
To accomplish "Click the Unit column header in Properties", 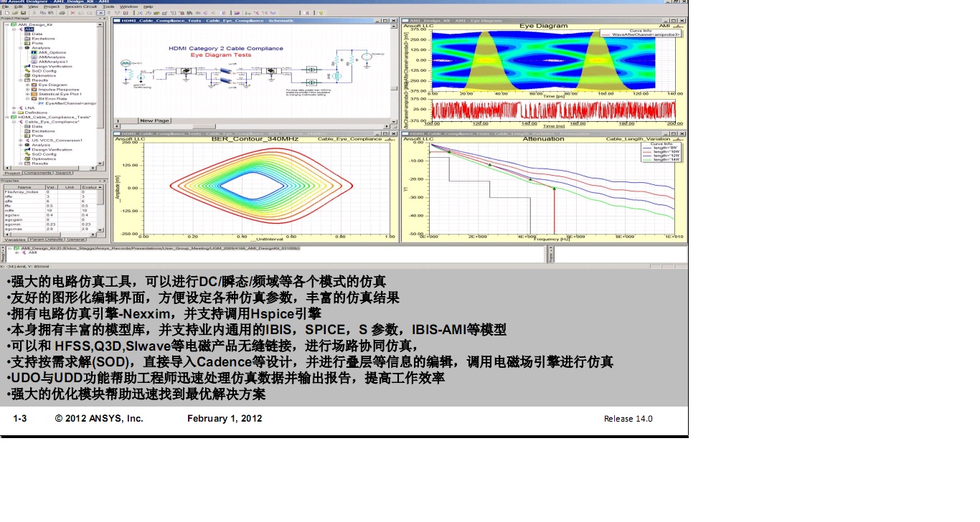I will point(70,187).
